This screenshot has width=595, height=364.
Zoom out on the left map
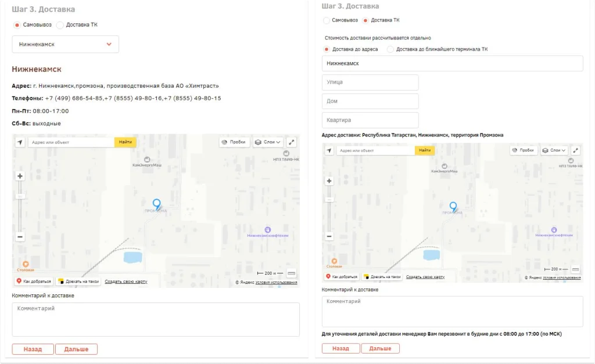(x=20, y=237)
